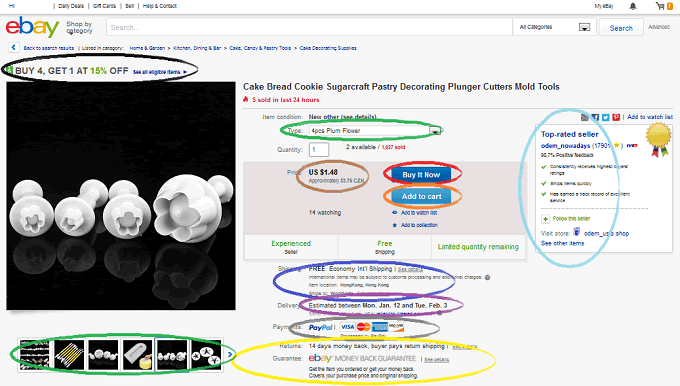Screen dimensions: 680x386
Task: Share item on Pinterest
Action: (x=616, y=117)
